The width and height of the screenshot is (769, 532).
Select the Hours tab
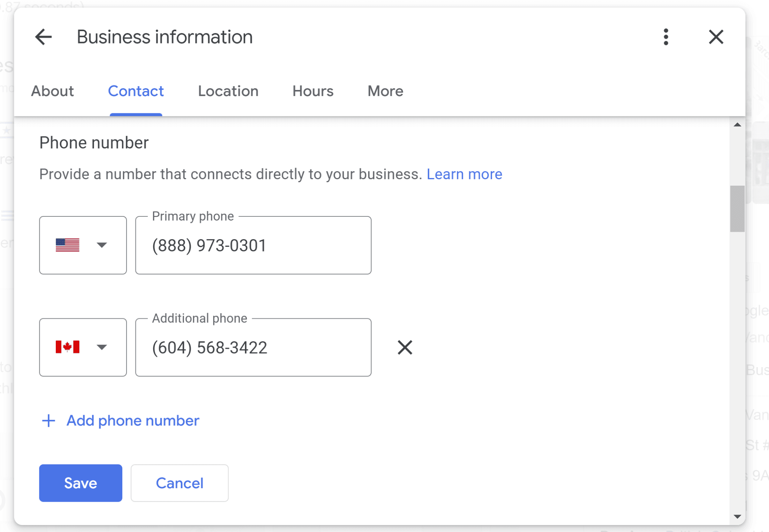coord(313,91)
